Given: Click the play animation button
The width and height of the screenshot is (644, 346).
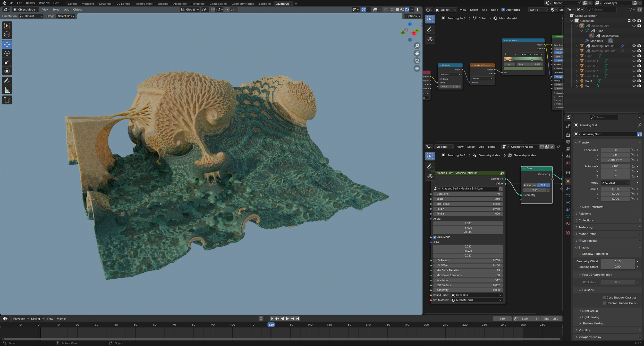Looking at the screenshot, I should [x=287, y=318].
